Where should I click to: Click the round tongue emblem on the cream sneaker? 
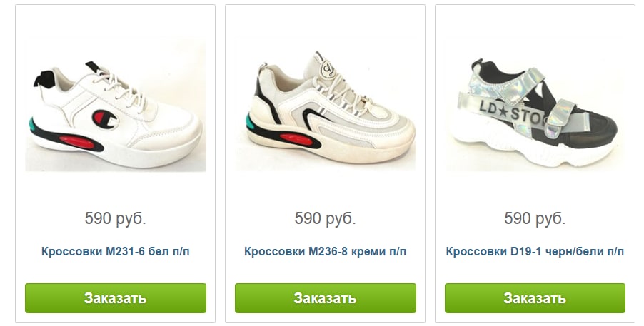[327, 67]
